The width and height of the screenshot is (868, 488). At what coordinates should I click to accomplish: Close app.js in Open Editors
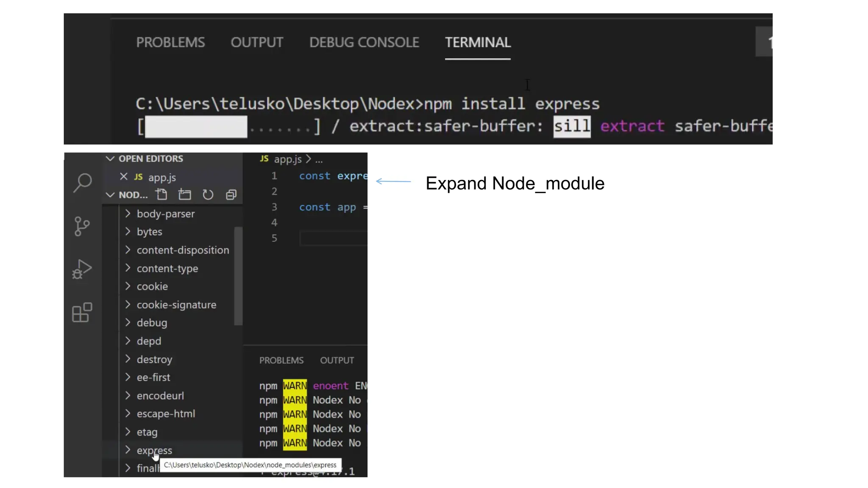[124, 177]
